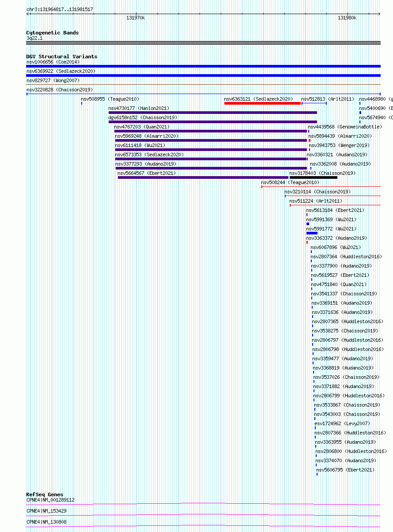Image resolution: width=393 pixels, height=532 pixels.
Task: Open variant nsv3943753 (Wenger2019)
Action: [x=339, y=145]
